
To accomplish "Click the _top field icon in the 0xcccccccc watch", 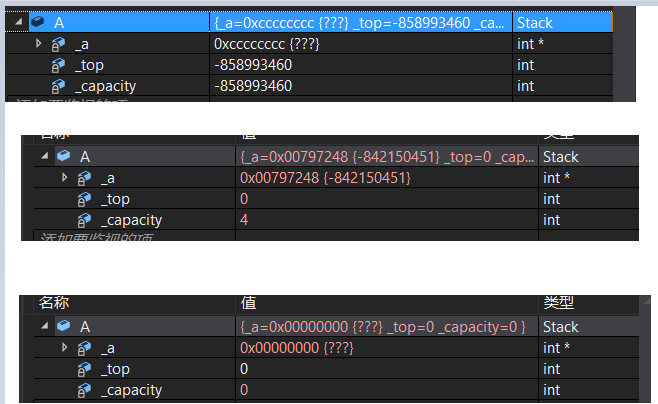I will (58, 65).
